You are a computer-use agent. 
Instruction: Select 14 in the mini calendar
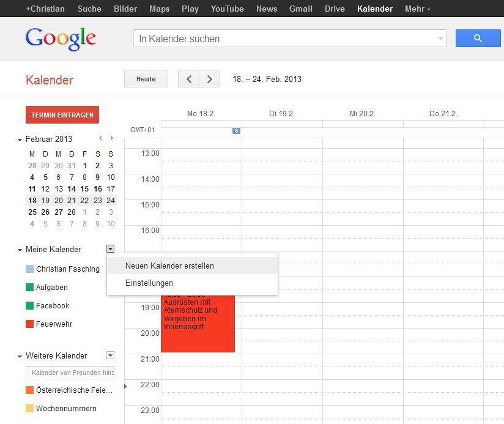click(72, 188)
